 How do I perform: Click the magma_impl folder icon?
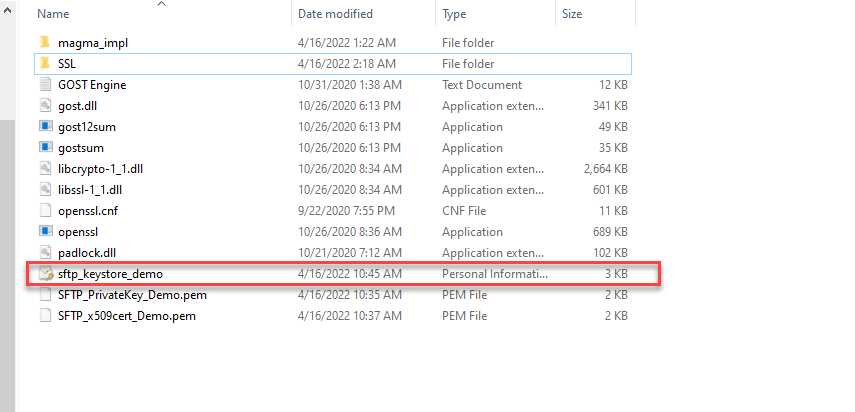click(x=45, y=43)
